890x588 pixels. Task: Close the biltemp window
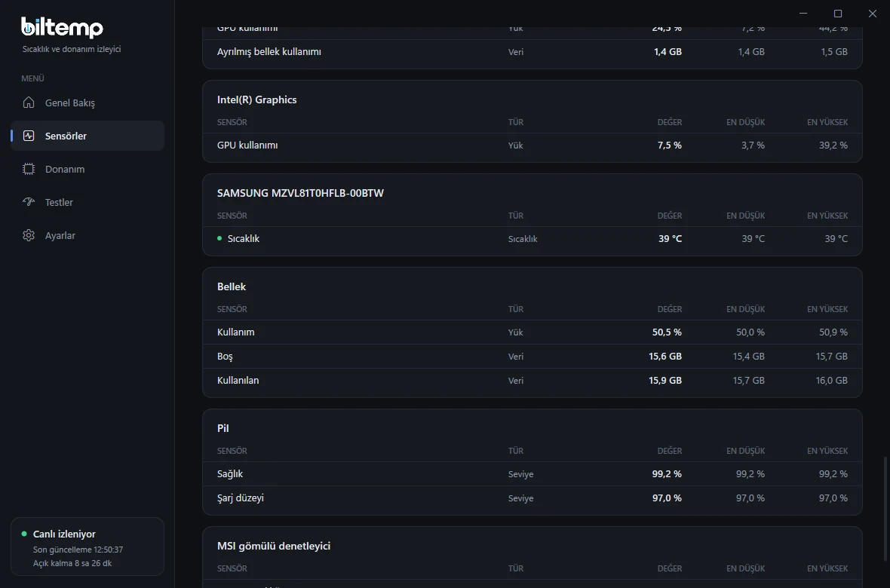point(873,13)
